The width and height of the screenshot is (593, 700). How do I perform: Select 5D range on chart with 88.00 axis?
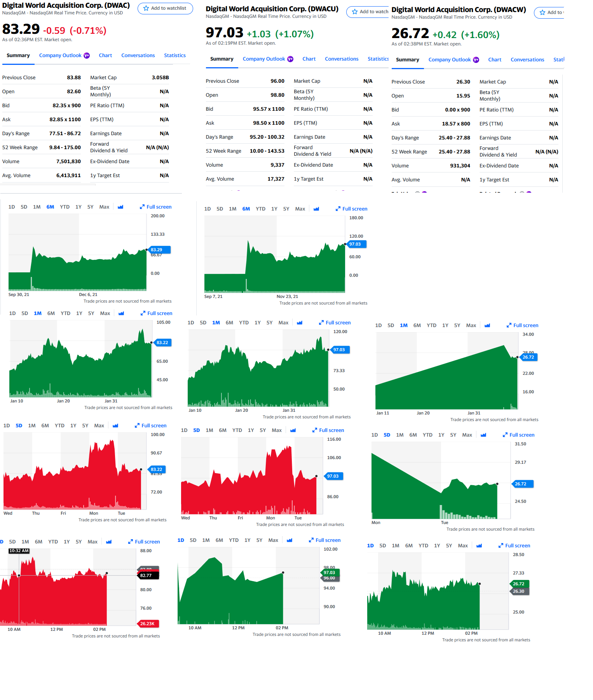pos(12,542)
